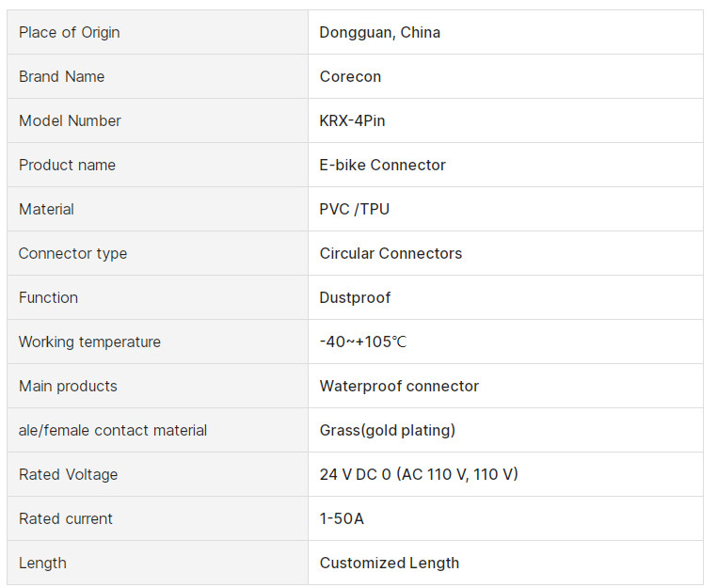Select the 'Dongguan, China' value cell
This screenshot has height=588, width=717.
pyautogui.click(x=379, y=32)
